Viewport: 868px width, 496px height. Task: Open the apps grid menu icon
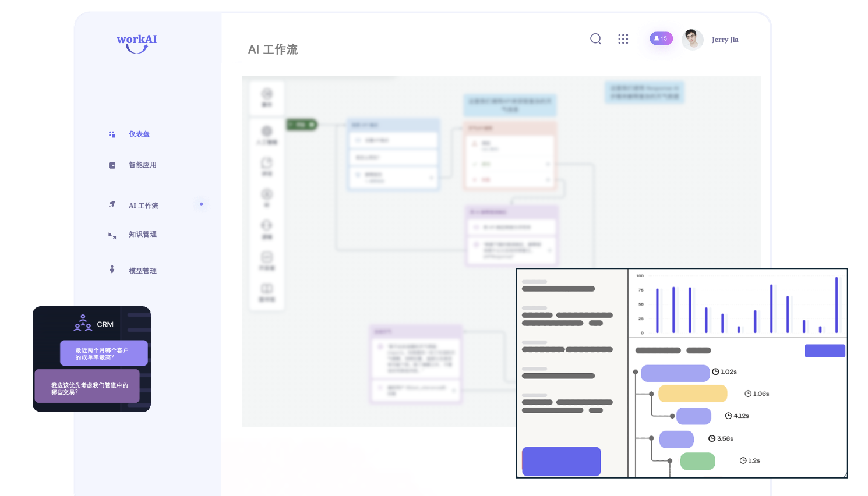[623, 39]
